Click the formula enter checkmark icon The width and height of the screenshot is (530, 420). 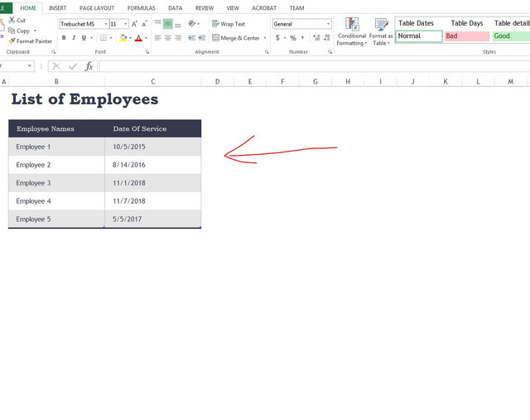pos(73,66)
